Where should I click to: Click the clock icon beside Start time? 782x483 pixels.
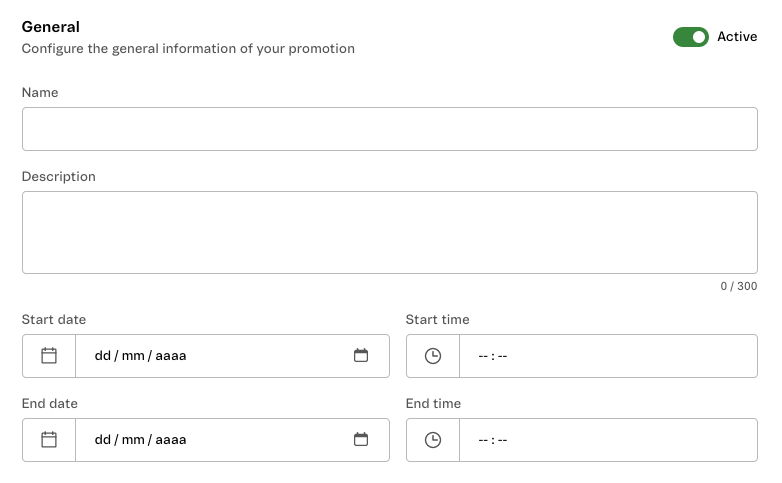[433, 356]
